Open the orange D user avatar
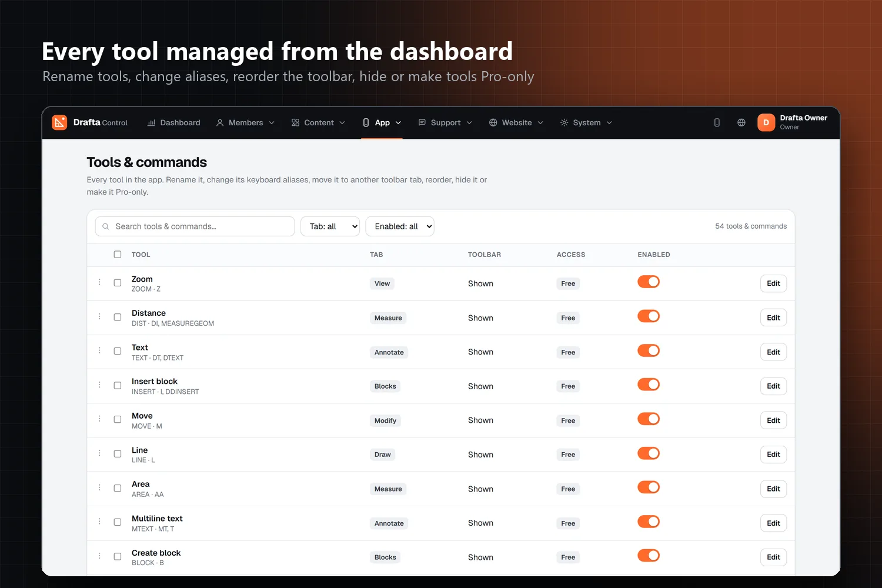 (x=766, y=122)
